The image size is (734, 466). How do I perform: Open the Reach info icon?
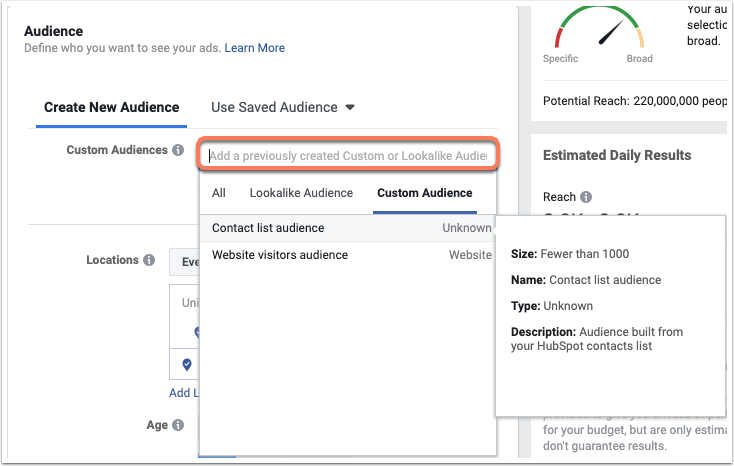point(586,197)
